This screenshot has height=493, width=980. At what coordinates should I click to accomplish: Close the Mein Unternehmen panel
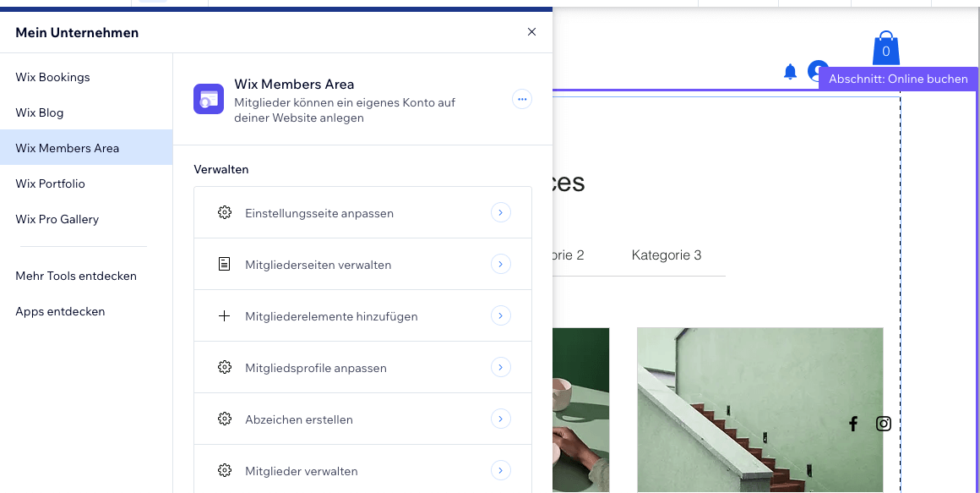point(532,32)
